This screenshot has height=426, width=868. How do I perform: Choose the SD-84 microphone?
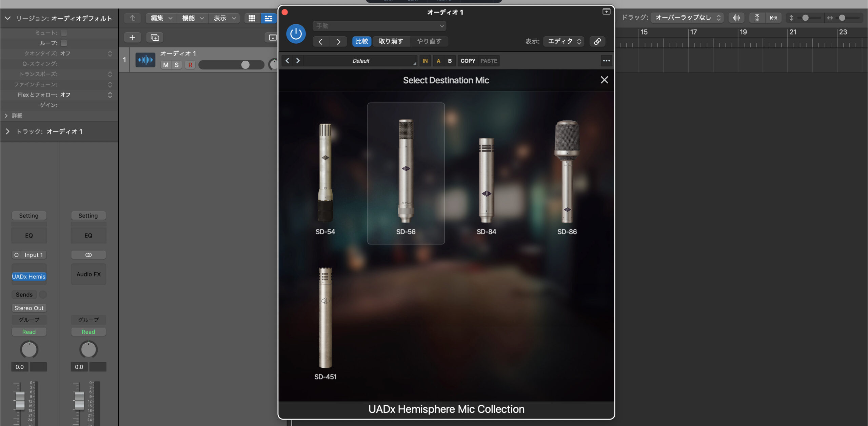pyautogui.click(x=486, y=186)
